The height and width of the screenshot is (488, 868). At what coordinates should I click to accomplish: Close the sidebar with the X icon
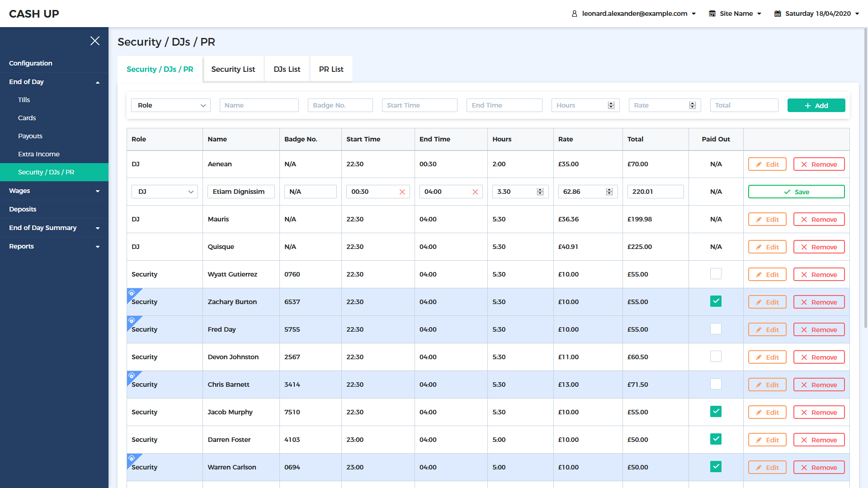tap(95, 41)
